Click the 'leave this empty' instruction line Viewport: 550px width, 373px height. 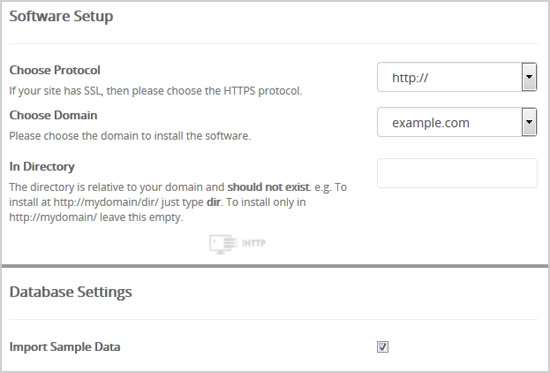[x=96, y=218]
